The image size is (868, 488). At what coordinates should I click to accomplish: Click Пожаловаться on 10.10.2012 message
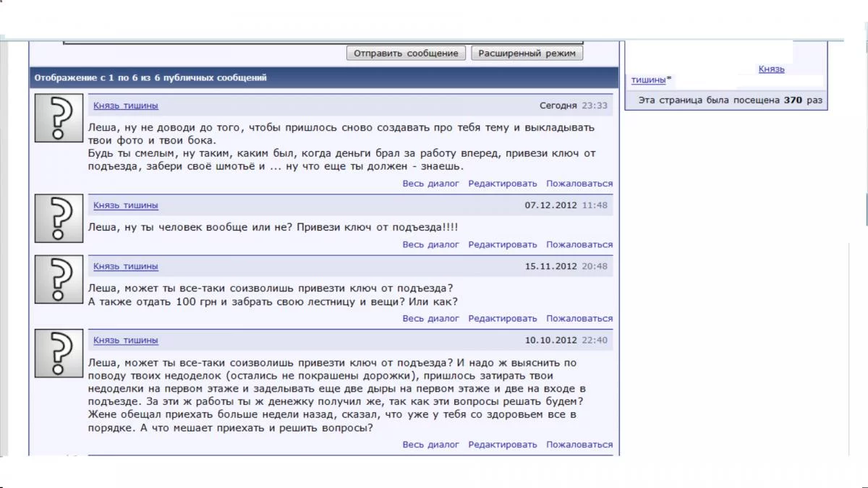[x=579, y=445]
